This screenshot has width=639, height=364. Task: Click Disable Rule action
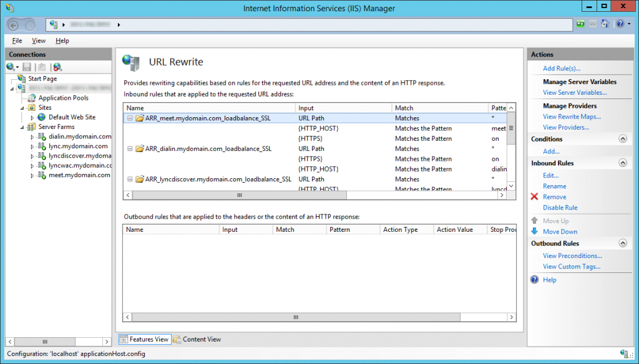[560, 208]
